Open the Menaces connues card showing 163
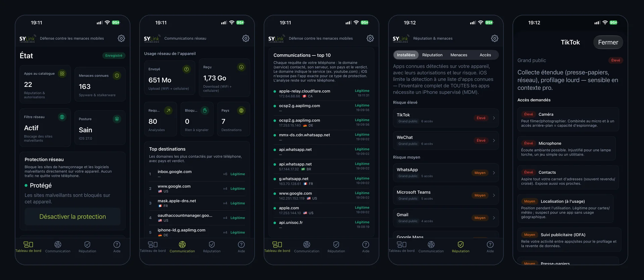 100,85
